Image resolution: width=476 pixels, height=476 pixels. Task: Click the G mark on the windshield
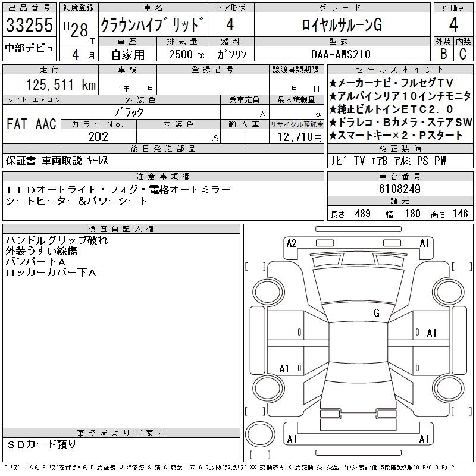pyautogui.click(x=377, y=313)
